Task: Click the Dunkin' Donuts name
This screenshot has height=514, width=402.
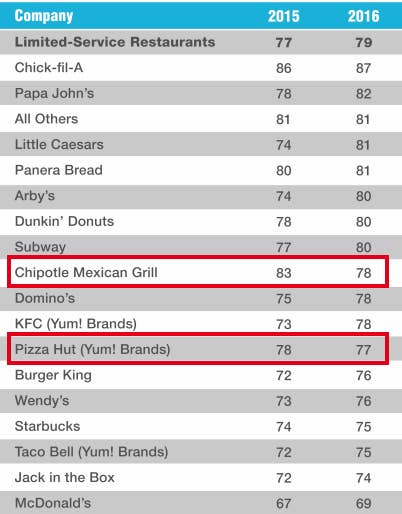Action: coord(64,221)
